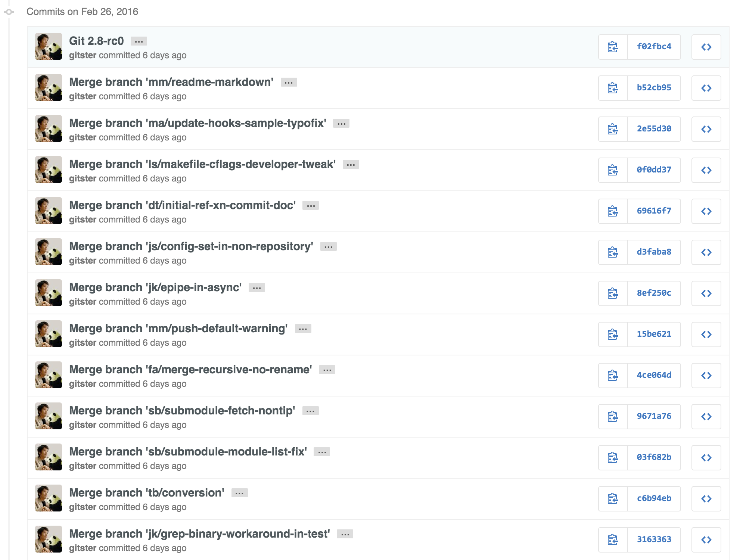Copy the full SHA for commit b52cb95
The image size is (743, 560).
click(x=613, y=88)
